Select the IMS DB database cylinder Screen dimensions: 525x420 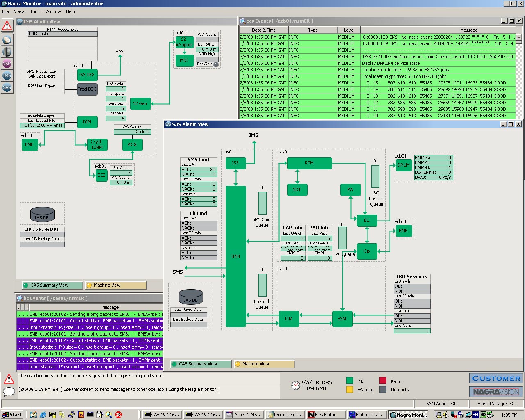[x=42, y=214]
